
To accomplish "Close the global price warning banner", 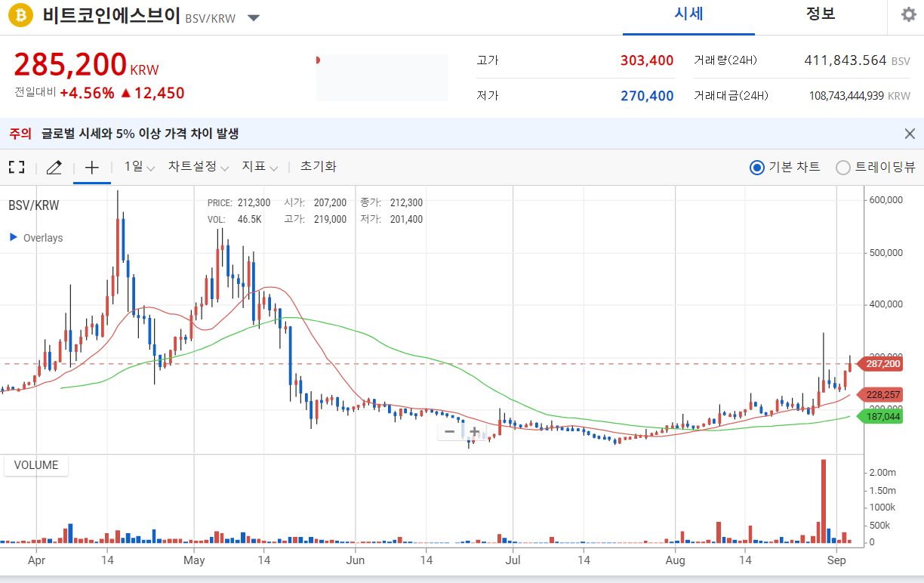I will 910,134.
